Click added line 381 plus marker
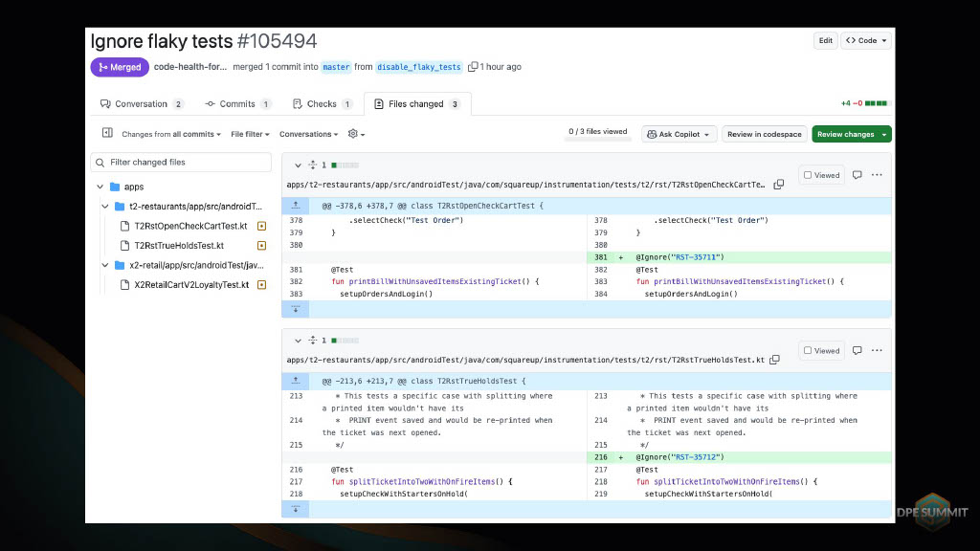The image size is (980, 551). pyautogui.click(x=620, y=257)
